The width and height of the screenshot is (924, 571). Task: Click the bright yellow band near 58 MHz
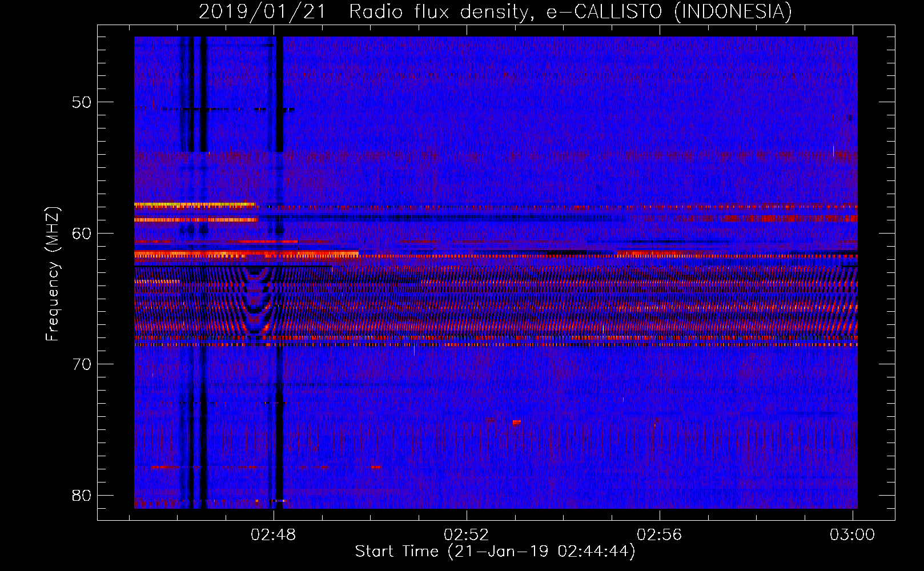click(x=194, y=204)
